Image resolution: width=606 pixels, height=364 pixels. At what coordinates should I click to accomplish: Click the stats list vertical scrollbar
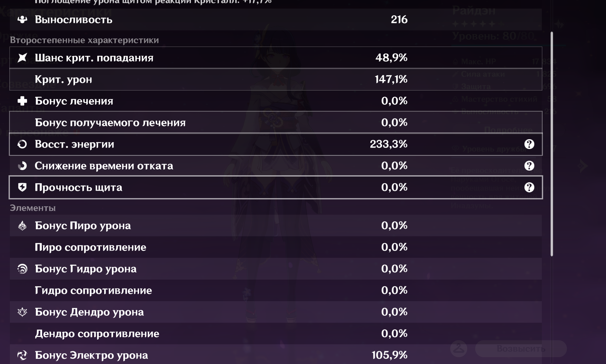[x=551, y=144]
